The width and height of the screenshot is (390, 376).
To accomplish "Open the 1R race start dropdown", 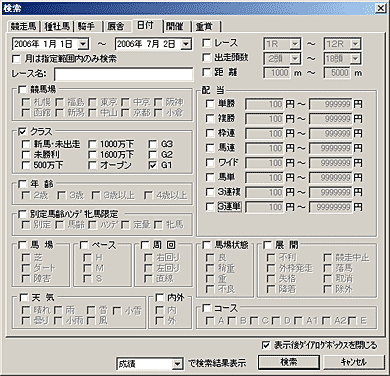I will tap(295, 44).
